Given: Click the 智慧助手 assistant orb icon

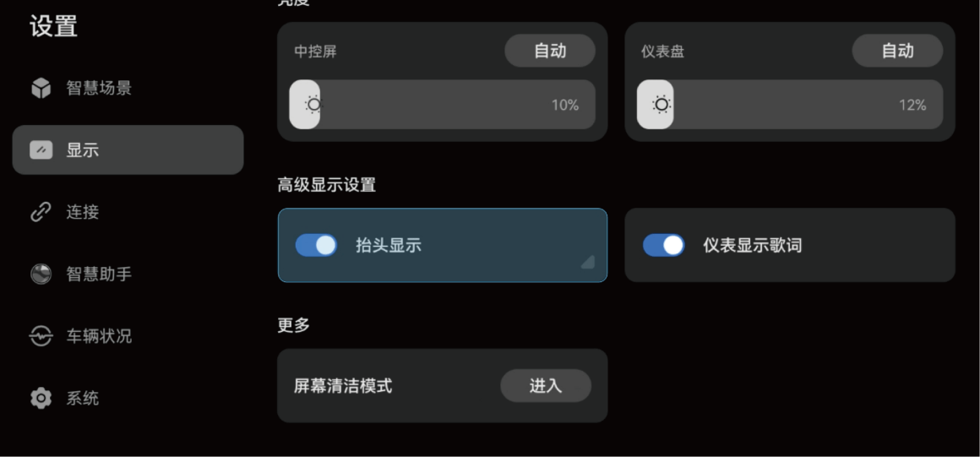Looking at the screenshot, I should [x=41, y=275].
